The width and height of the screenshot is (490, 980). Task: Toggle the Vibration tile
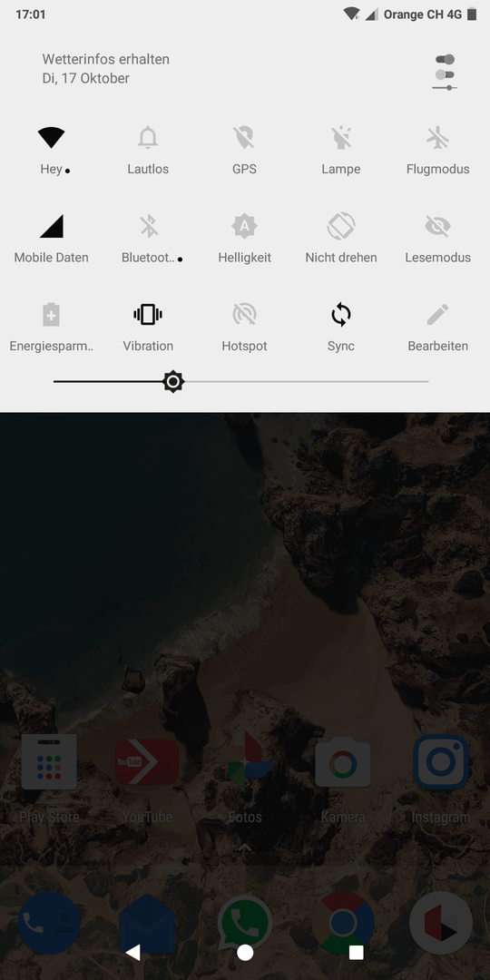click(x=148, y=314)
